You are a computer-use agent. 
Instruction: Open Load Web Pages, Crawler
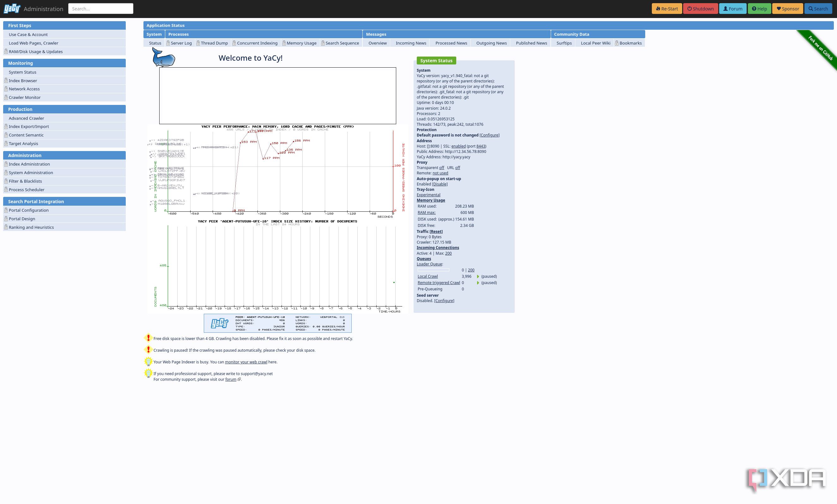tap(64, 43)
